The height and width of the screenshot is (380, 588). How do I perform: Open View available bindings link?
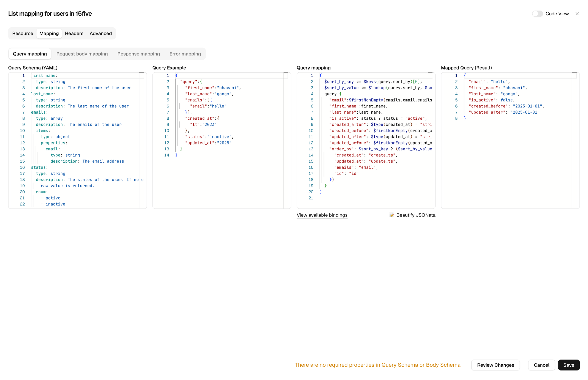click(322, 215)
